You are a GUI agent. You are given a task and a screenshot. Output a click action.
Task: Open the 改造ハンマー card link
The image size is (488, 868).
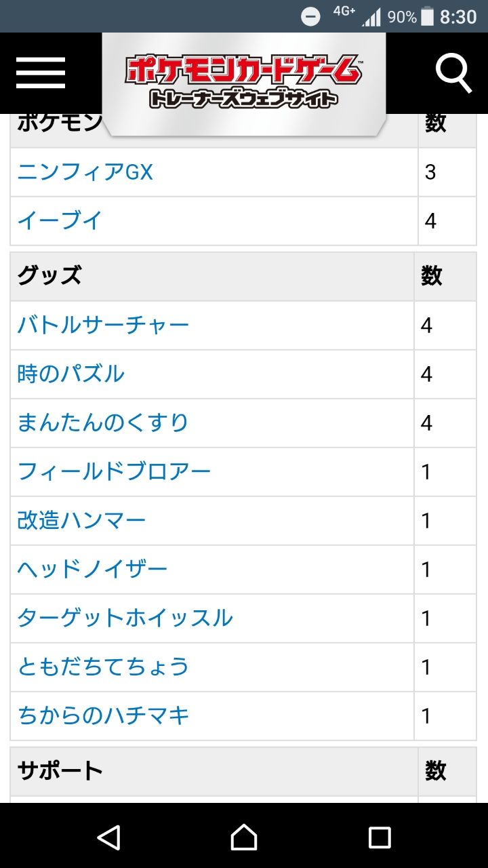click(x=81, y=521)
